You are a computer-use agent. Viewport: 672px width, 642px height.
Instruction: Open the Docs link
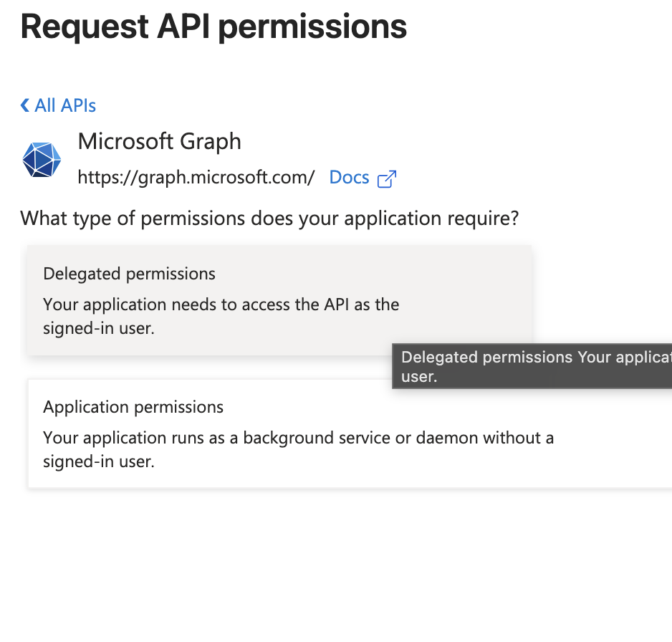click(350, 178)
